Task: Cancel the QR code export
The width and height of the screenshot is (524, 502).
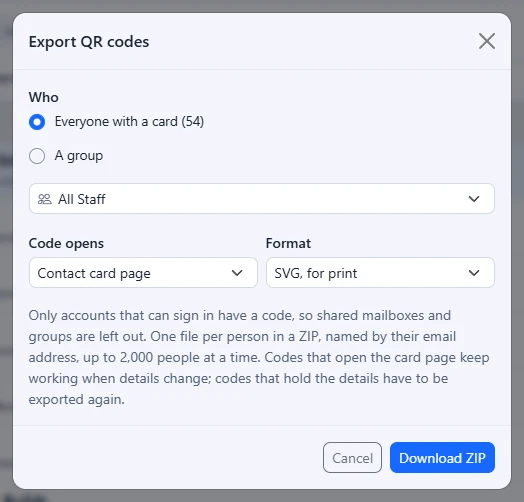Action: (x=352, y=458)
